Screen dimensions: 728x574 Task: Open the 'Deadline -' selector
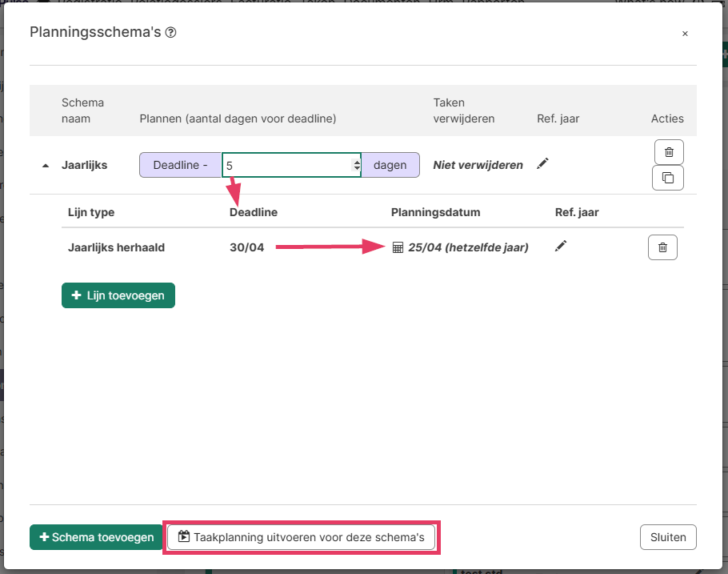pyautogui.click(x=180, y=165)
